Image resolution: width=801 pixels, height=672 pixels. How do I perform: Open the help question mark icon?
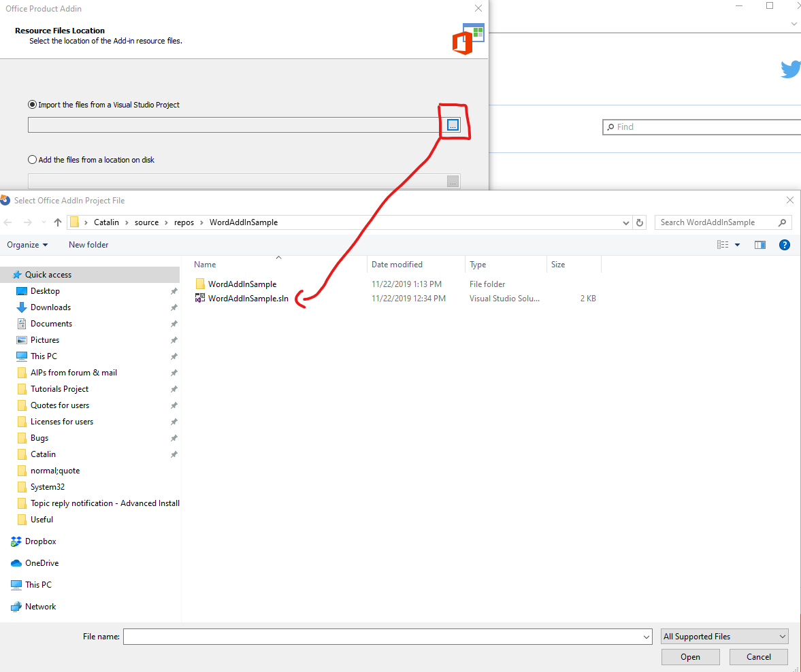click(x=784, y=245)
